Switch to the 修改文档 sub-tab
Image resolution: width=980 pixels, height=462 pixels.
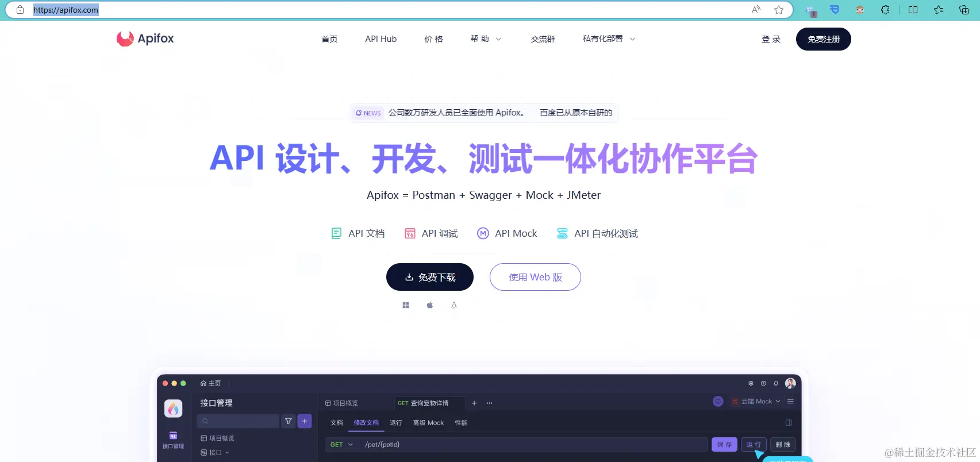click(x=366, y=423)
